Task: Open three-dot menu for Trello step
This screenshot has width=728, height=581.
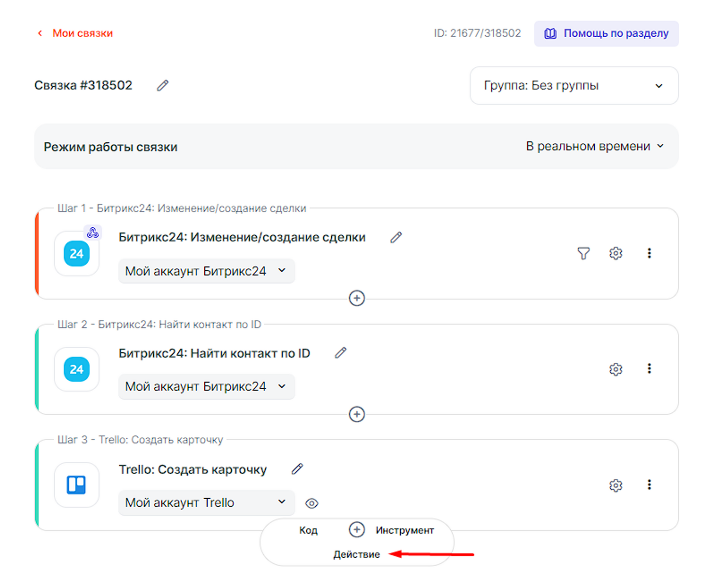Action: tap(649, 485)
